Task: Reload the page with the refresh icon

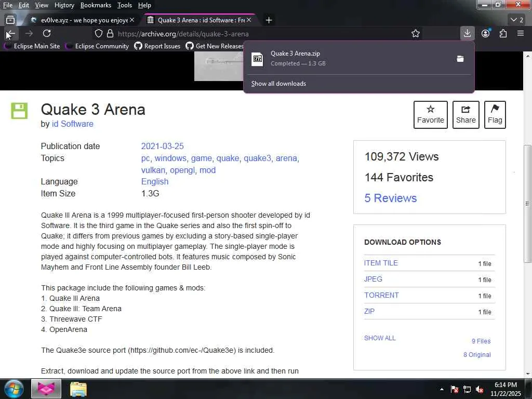Action: tap(47, 33)
